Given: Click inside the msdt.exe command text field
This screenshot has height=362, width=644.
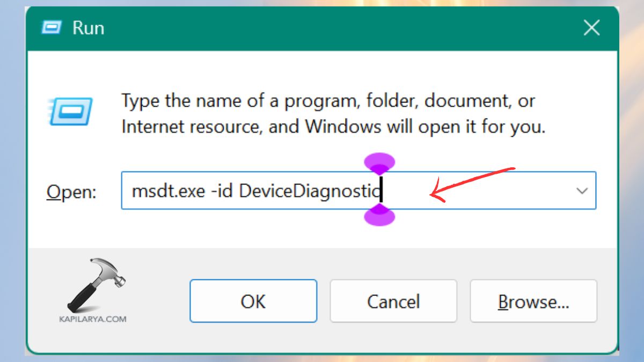Looking at the screenshot, I should (x=241, y=190).
